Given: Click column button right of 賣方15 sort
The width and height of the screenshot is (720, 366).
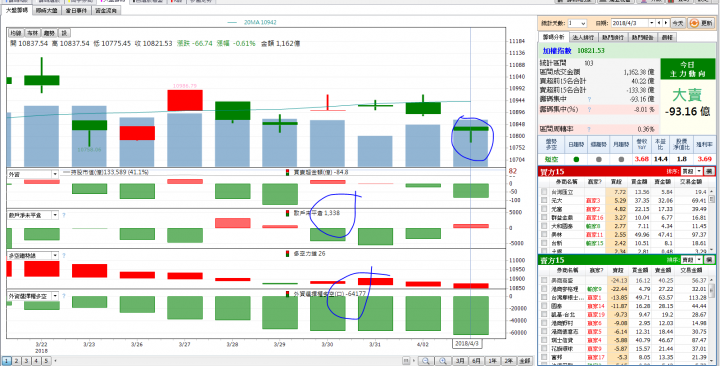Looking at the screenshot, I should coord(709,260).
